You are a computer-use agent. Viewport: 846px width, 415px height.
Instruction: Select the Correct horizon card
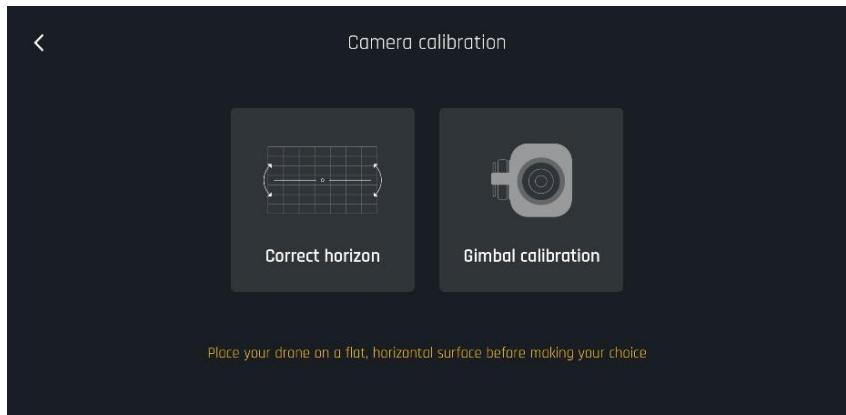tap(323, 200)
